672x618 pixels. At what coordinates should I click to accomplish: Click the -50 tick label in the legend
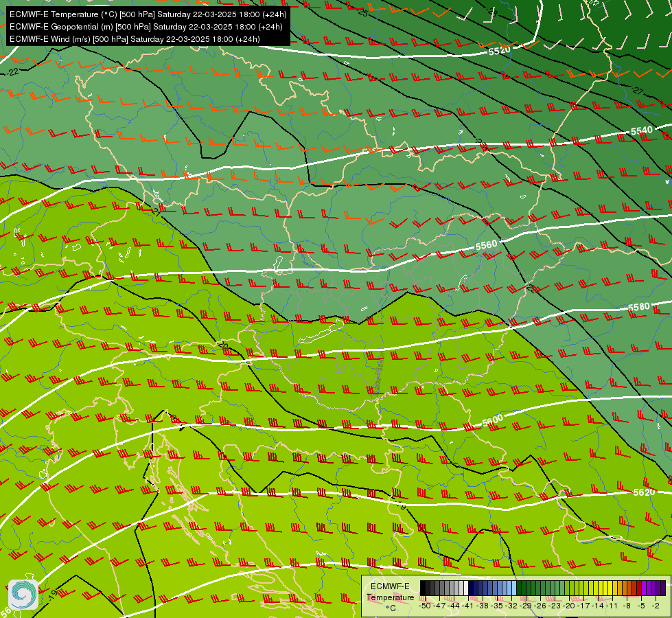pos(425,606)
